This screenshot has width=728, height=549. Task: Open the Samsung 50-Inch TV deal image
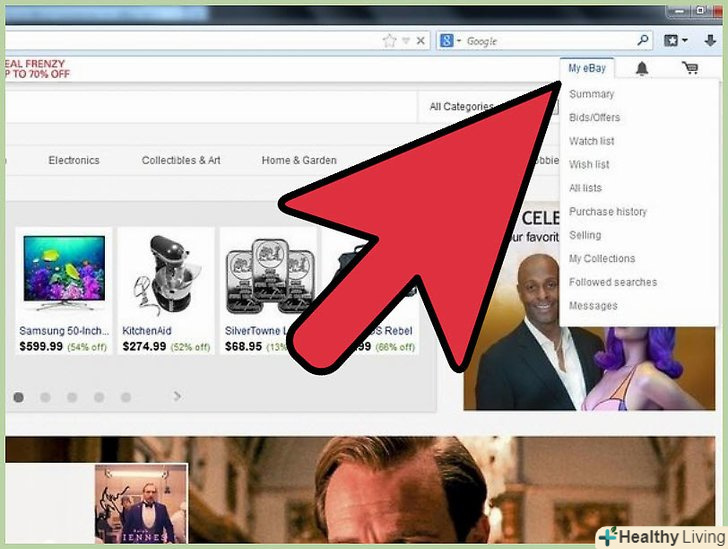pos(64,274)
